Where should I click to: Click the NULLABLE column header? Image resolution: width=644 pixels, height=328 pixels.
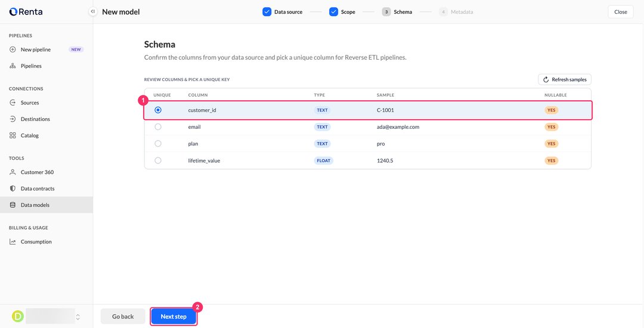coord(556,95)
